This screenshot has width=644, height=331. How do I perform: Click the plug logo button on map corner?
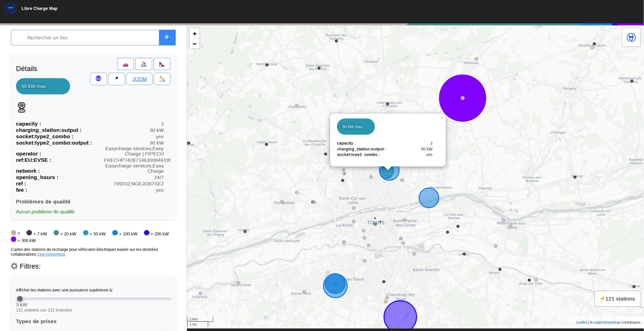click(x=631, y=38)
